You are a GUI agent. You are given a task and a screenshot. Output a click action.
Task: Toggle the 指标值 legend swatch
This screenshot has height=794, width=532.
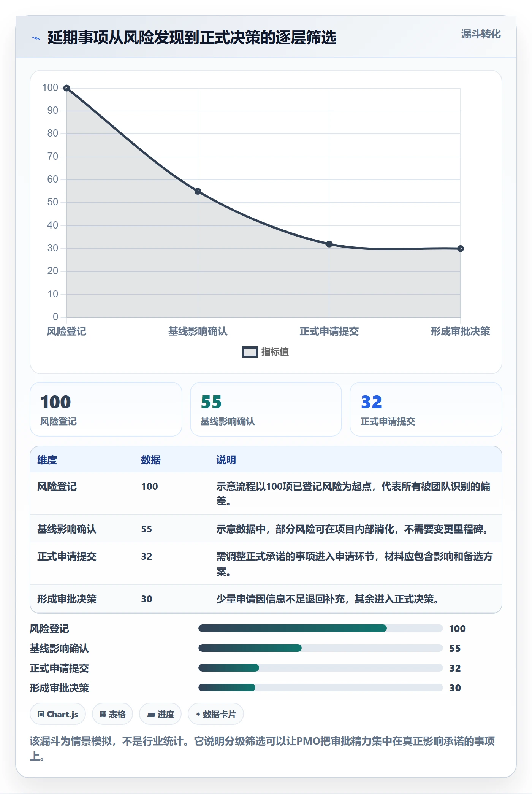[250, 352]
